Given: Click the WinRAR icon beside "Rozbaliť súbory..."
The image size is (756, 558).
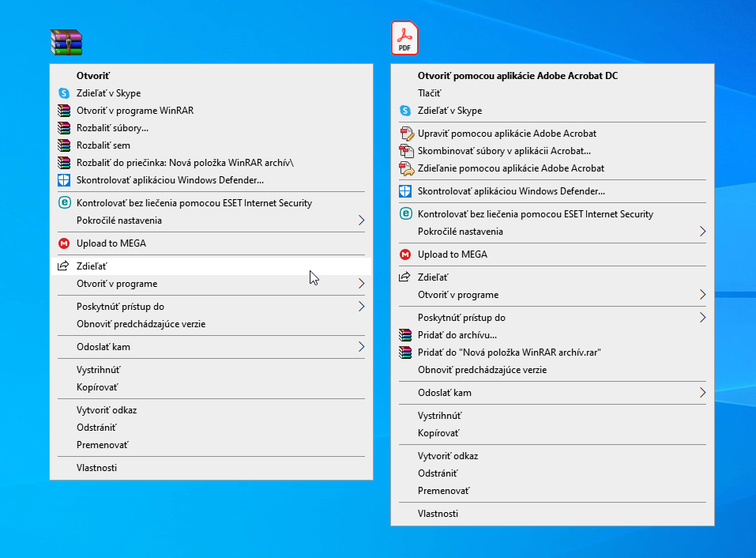Looking at the screenshot, I should click(64, 128).
